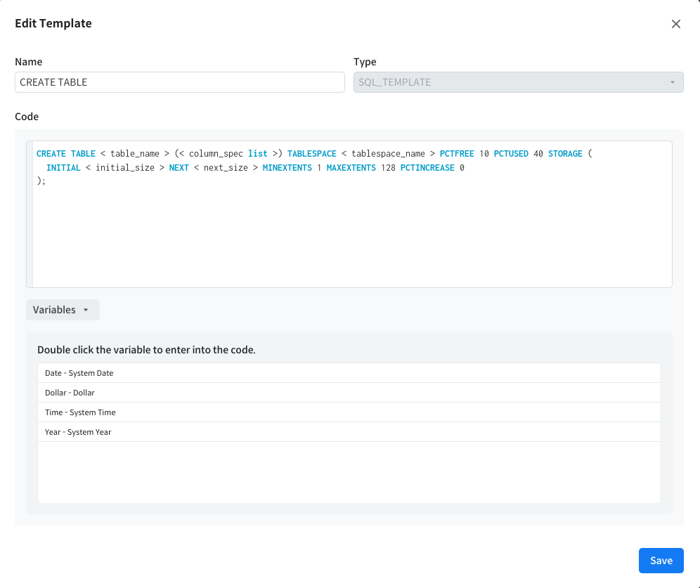This screenshot has height=588, width=700.
Task: Select the Date - System Date variable
Action: pos(79,373)
